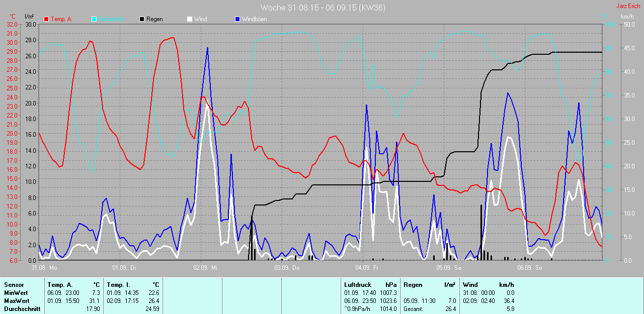Click the '02.09. Mi' date axis label
Image resolution: width=644 pixels, height=314 pixels.
pyautogui.click(x=205, y=268)
